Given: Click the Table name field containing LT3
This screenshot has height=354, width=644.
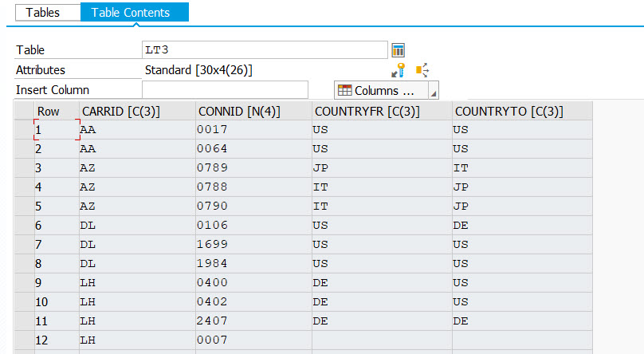Looking at the screenshot, I should coord(264,50).
